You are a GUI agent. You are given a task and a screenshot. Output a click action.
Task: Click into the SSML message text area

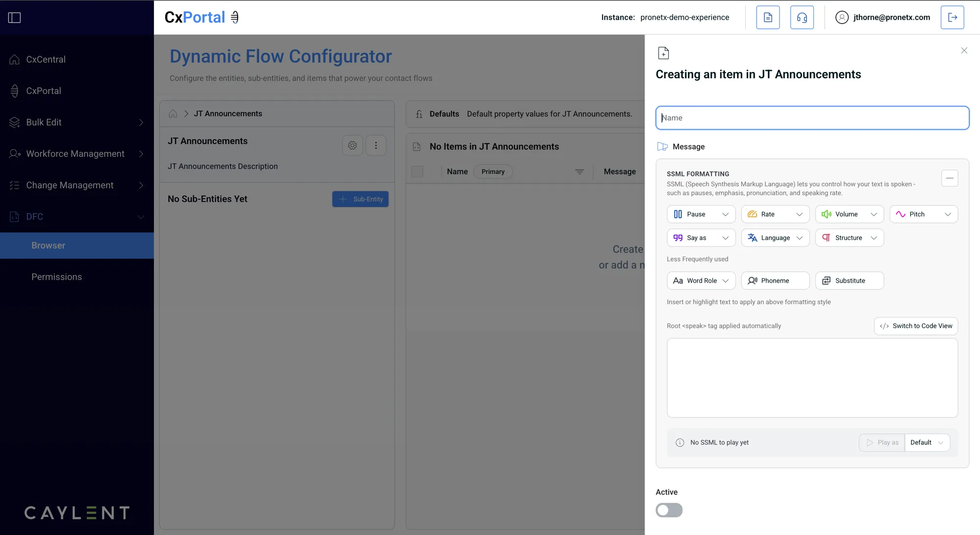[812, 378]
